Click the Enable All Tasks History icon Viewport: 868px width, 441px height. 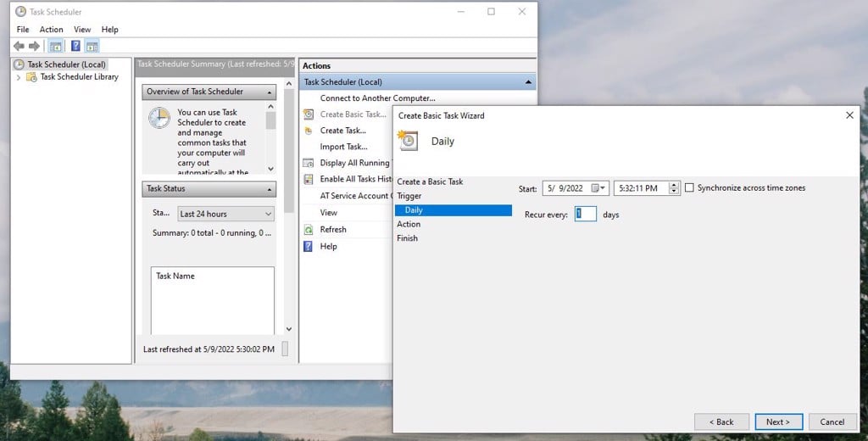309,179
